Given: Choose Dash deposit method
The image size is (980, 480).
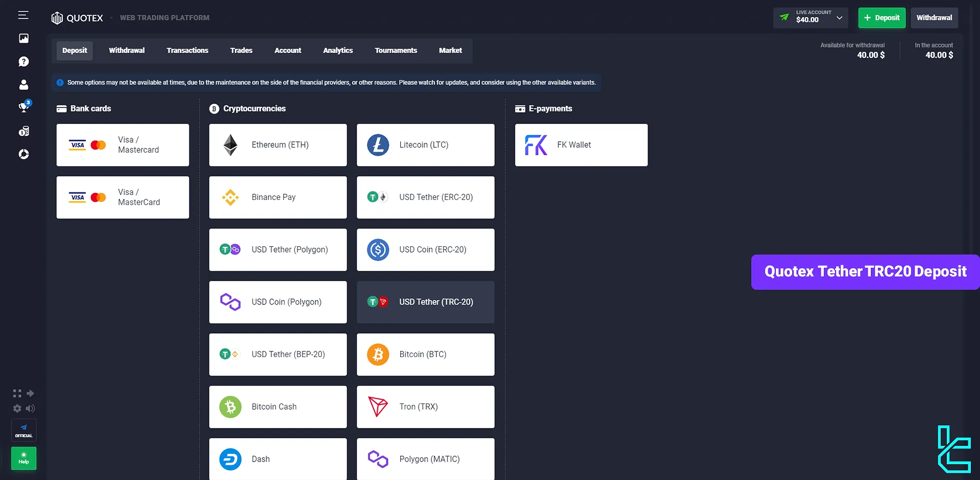Looking at the screenshot, I should click(278, 459).
